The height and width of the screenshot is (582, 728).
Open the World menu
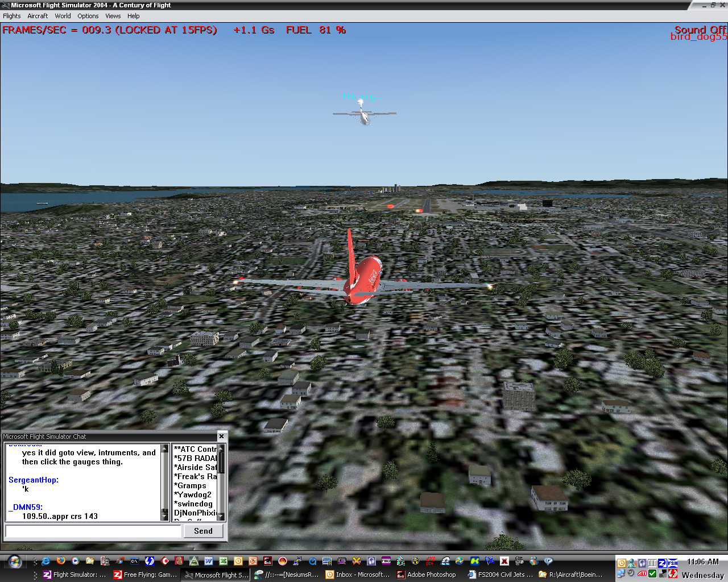point(63,16)
